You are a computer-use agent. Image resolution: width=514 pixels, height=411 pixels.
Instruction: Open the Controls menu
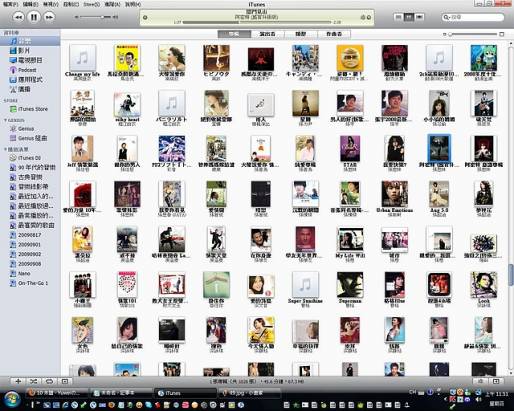71,4
